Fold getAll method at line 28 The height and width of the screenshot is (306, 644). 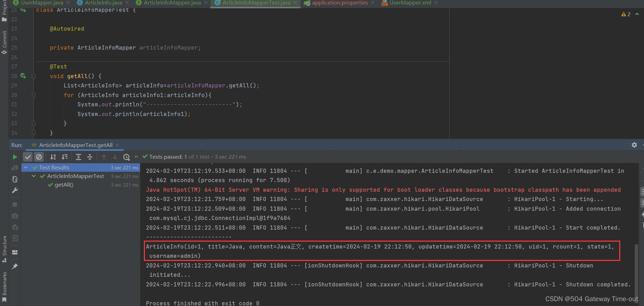(34, 76)
